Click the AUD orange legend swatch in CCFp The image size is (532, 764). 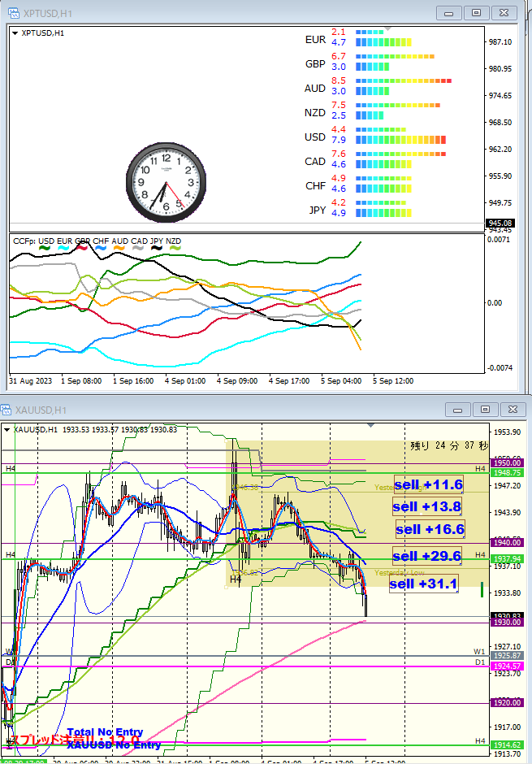click(119, 248)
